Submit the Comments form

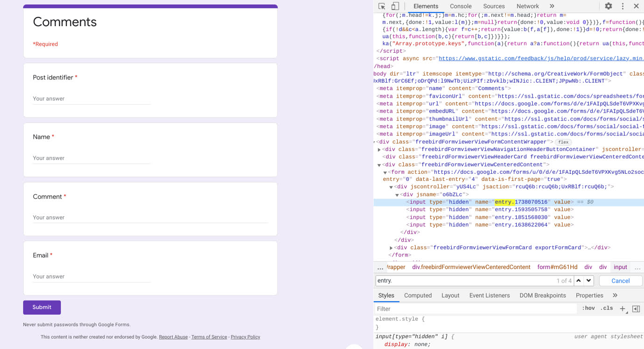(42, 307)
